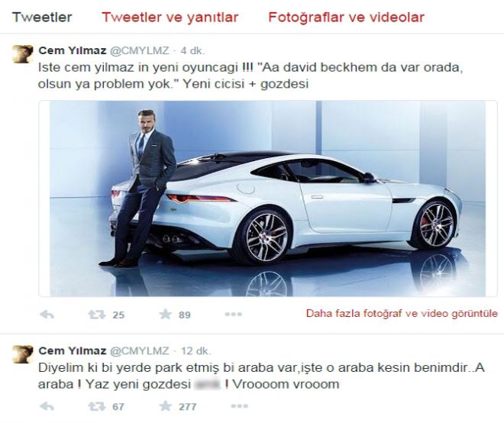This screenshot has height=423, width=504.
Task: Retweet the tweet with 25 retweets
Action: [97, 315]
